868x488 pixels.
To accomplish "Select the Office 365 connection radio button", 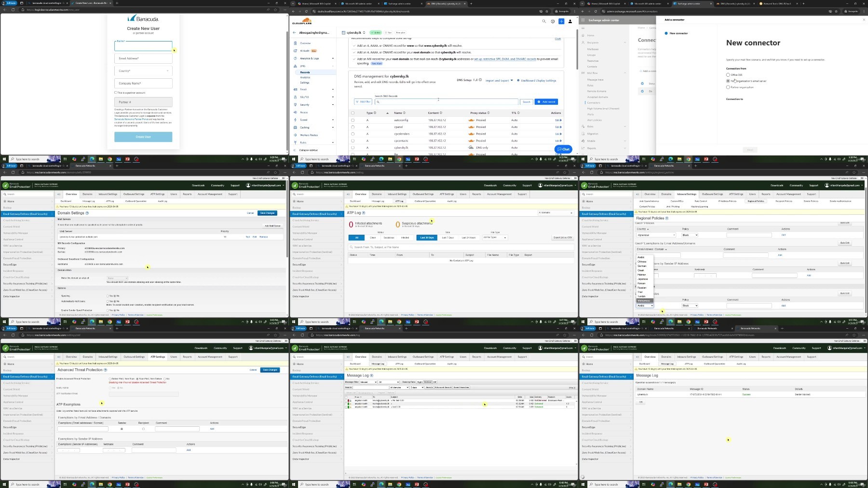I will coord(728,75).
